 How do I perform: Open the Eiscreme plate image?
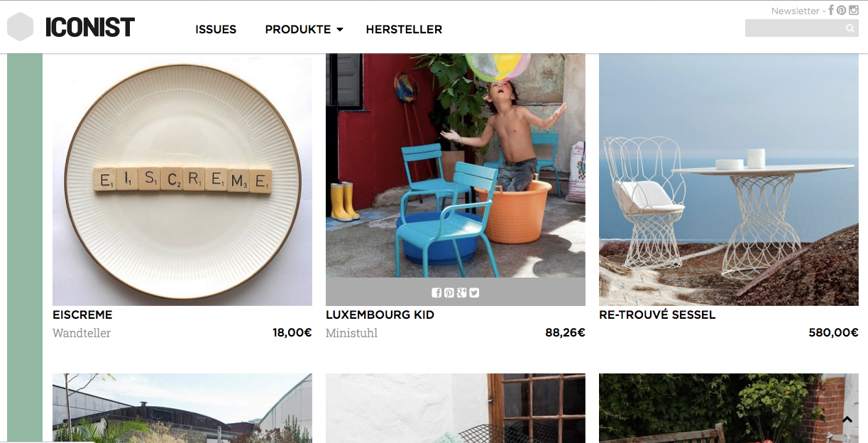point(182,180)
